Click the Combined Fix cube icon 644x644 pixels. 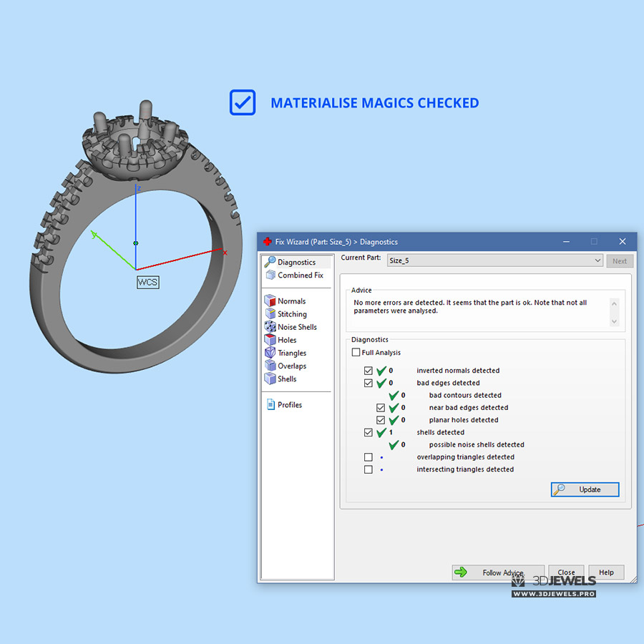coord(270,275)
